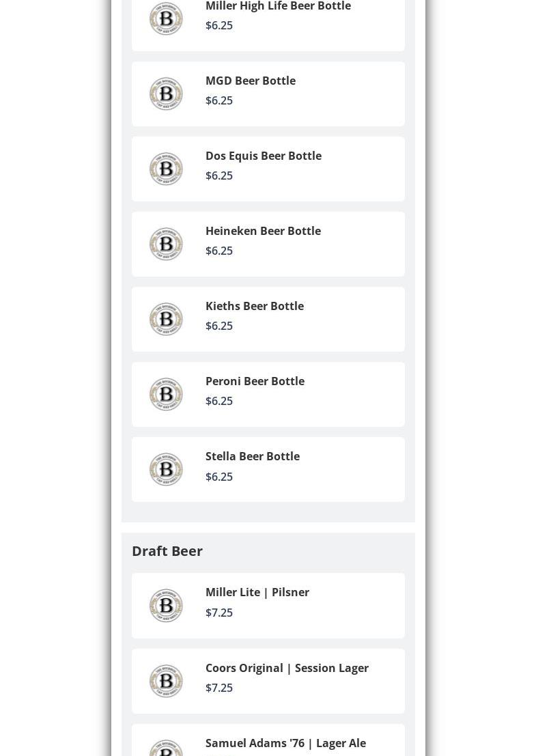Click the logo icon beside Dos Equis Beer Bottle
The image size is (536, 756).
coord(166,169)
